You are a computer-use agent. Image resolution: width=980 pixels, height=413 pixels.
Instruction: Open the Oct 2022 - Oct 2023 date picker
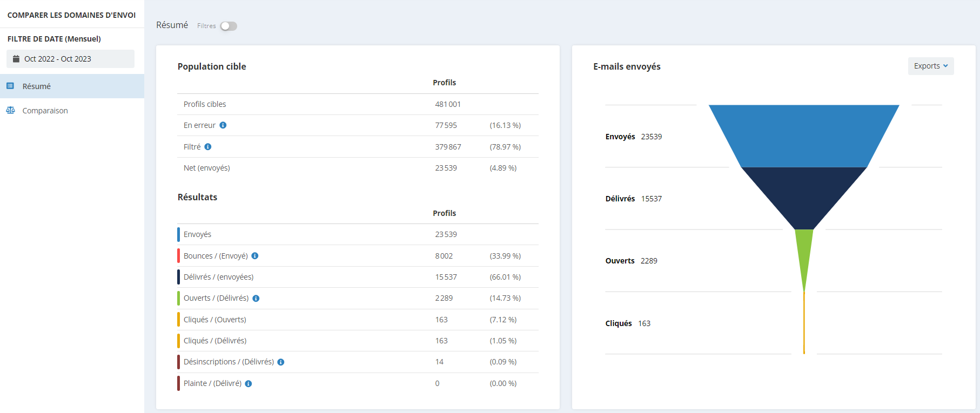pos(70,59)
